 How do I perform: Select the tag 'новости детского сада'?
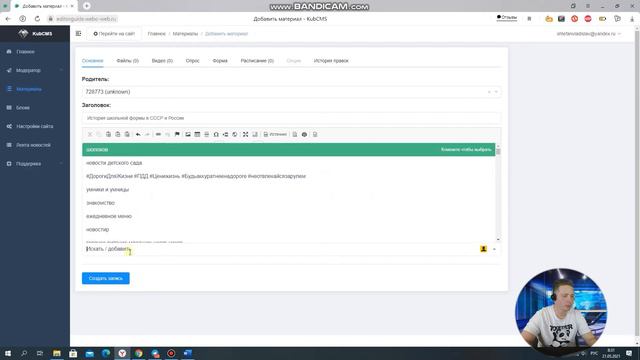tap(289, 163)
